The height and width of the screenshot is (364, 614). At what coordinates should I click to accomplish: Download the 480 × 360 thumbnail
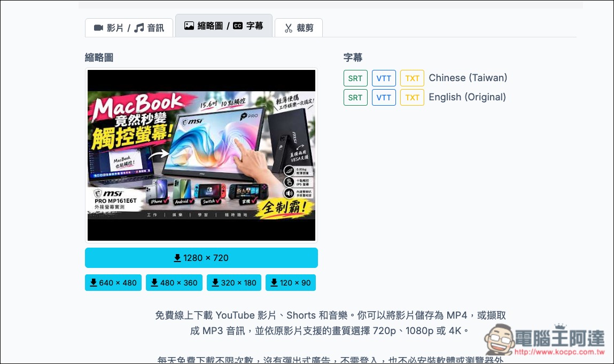pos(174,283)
